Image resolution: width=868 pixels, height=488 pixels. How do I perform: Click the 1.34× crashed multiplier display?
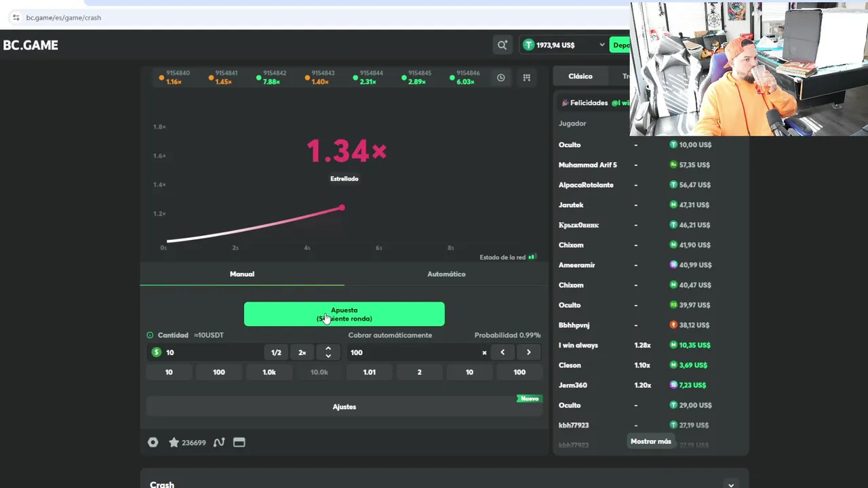click(x=347, y=150)
